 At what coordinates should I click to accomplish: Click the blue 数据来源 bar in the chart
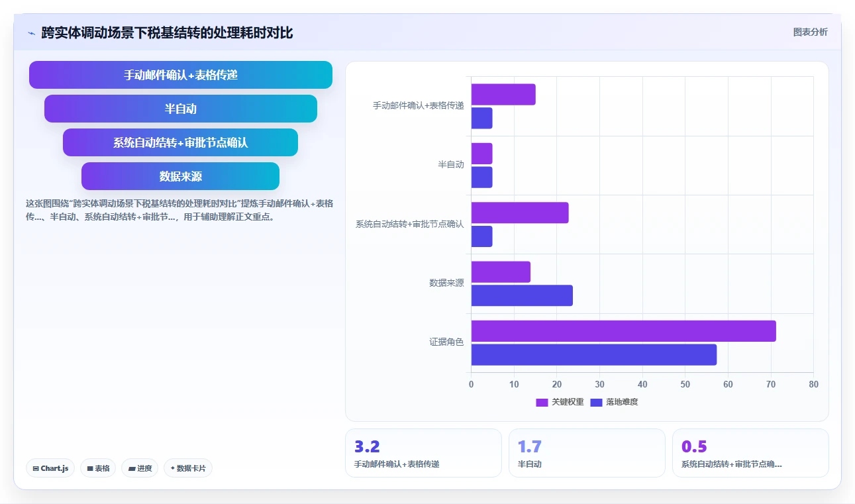(x=522, y=295)
